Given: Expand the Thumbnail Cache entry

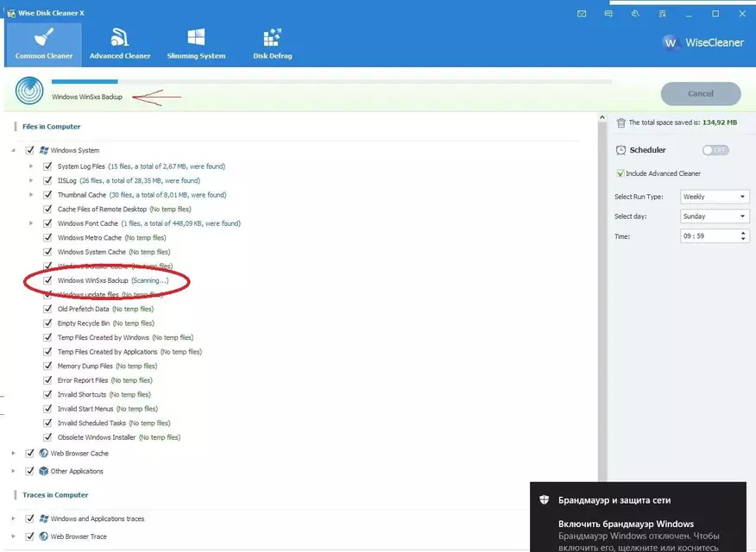Looking at the screenshot, I should click(31, 195).
